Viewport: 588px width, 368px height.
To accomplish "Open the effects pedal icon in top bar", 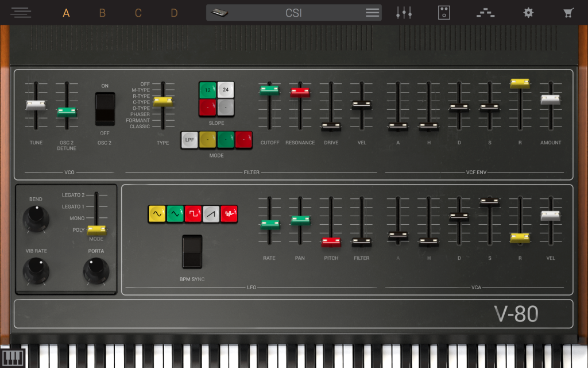I will pos(444,13).
